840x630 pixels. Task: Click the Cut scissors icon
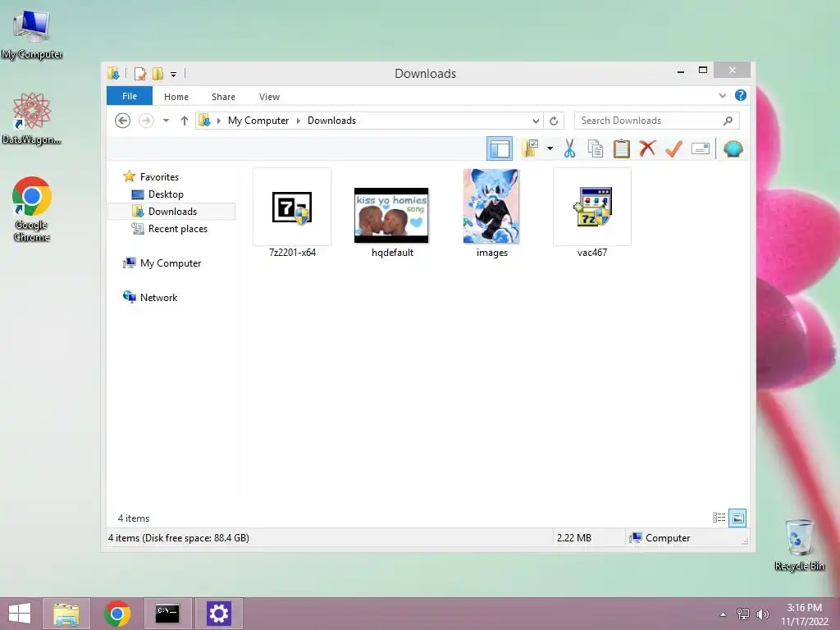569,148
